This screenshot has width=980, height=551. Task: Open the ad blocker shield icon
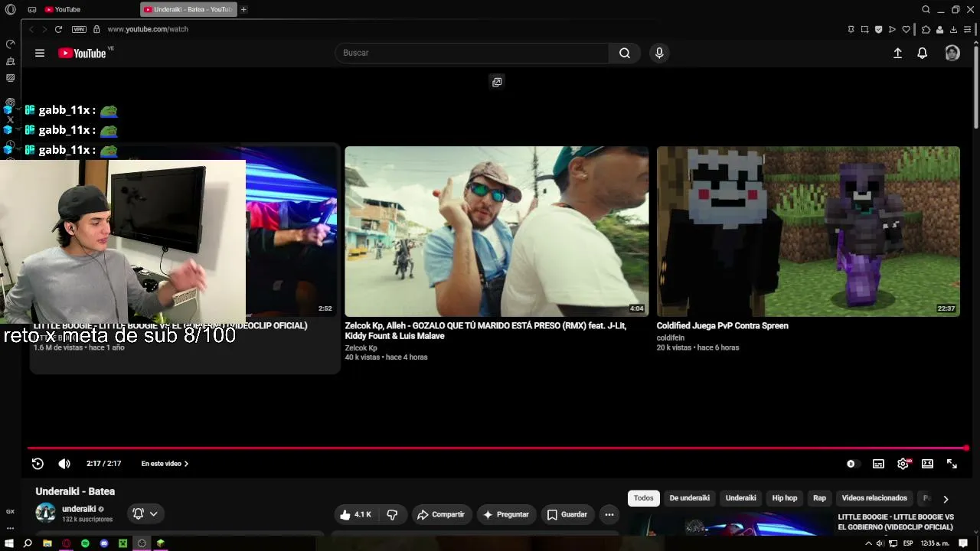[x=878, y=29]
